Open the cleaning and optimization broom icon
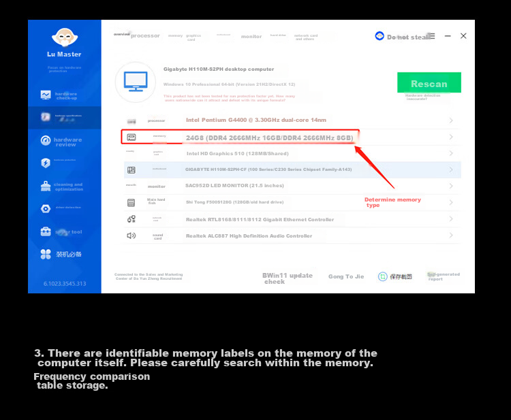The image size is (511, 420). click(x=46, y=187)
